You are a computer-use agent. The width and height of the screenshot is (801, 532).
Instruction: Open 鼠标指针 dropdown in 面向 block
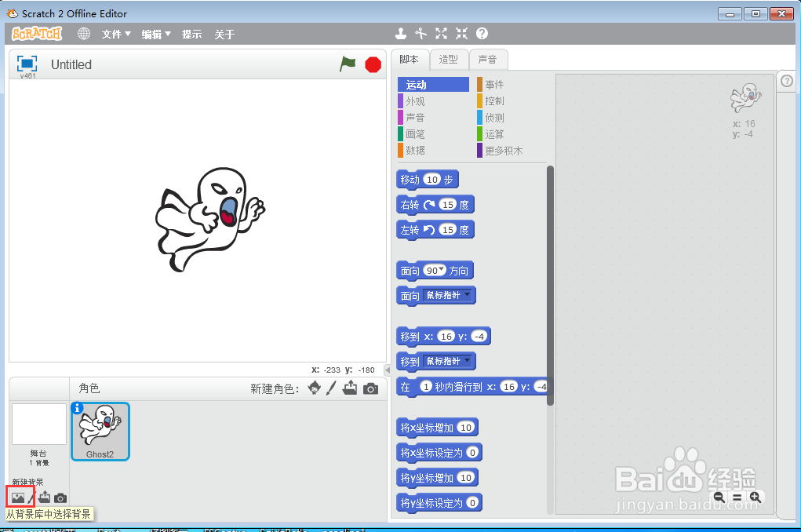coord(447,295)
